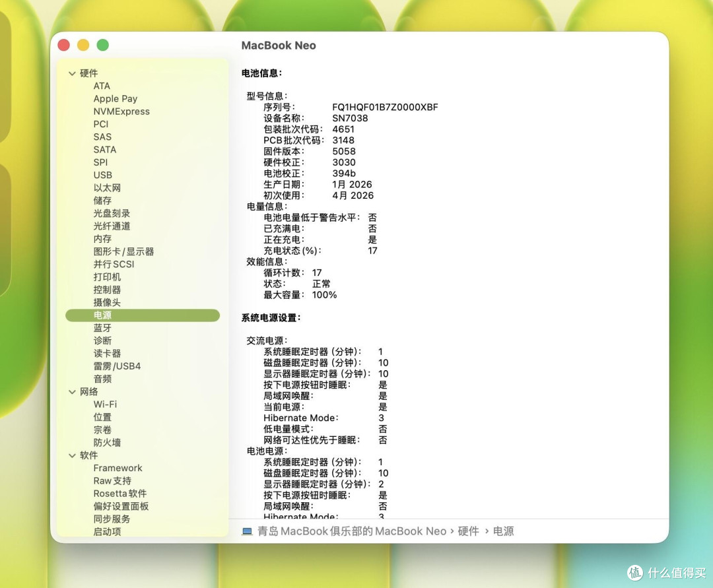Select PCI in the sidebar
Viewport: 713px width, 588px height.
point(101,124)
